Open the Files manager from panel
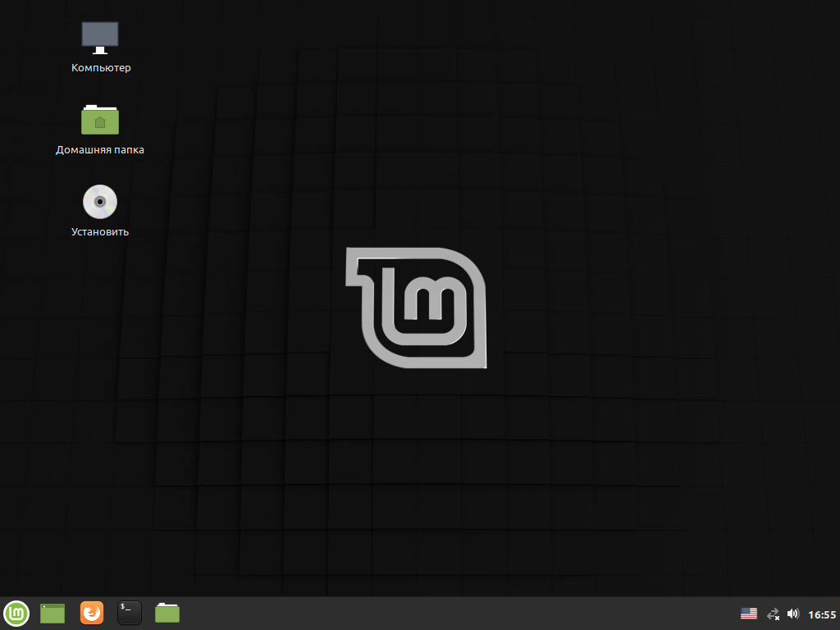Screen dimensions: 840x630 167,613
